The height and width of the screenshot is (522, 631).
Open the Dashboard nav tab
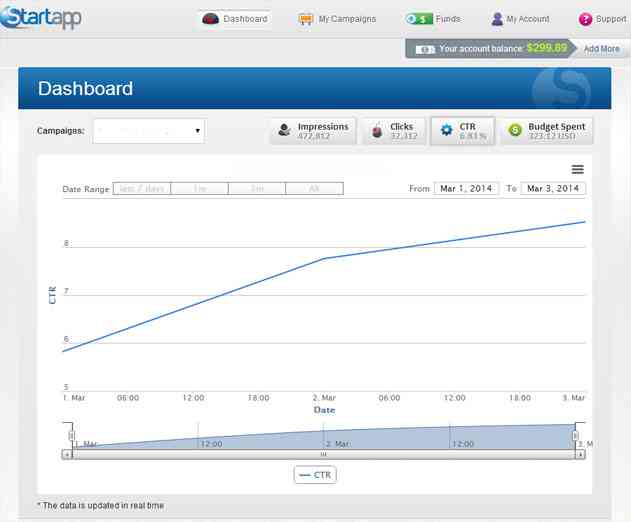click(235, 19)
